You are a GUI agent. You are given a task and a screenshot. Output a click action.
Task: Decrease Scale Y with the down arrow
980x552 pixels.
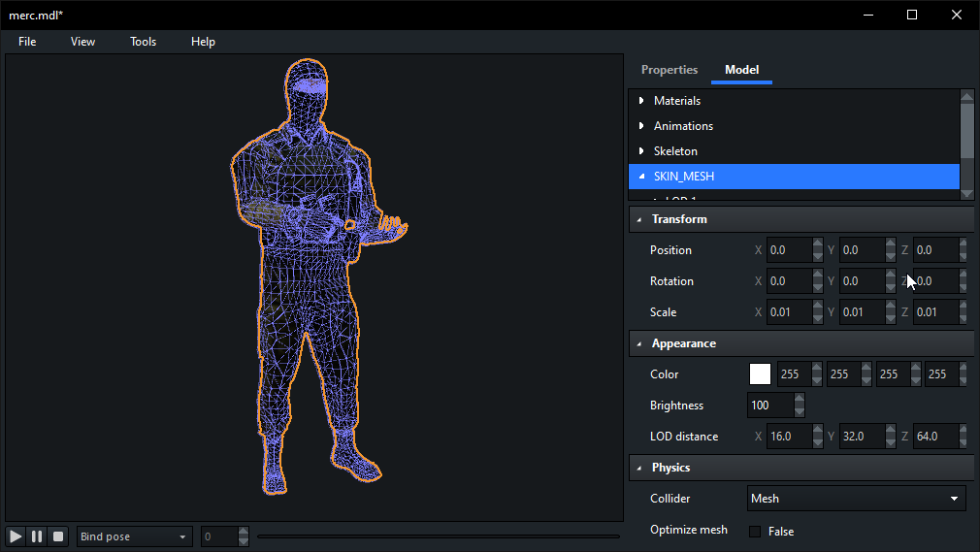tap(891, 318)
